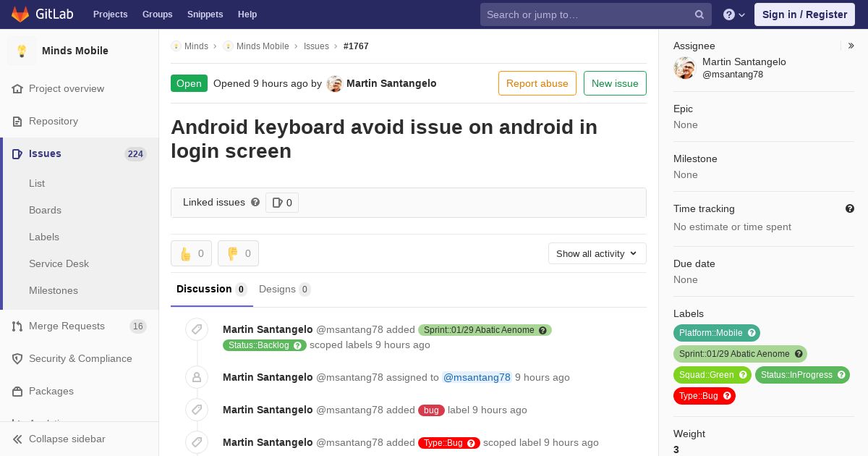Click the Linked issues help icon

(255, 202)
